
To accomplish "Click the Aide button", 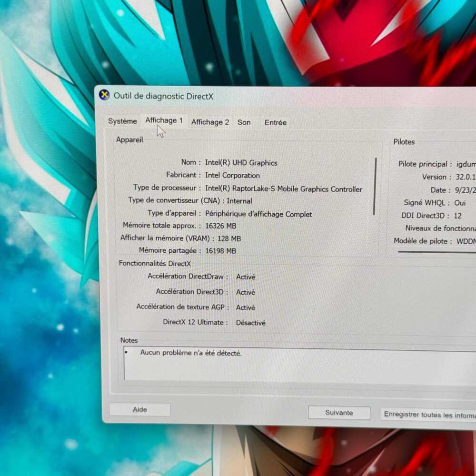I will pyautogui.click(x=140, y=409).
